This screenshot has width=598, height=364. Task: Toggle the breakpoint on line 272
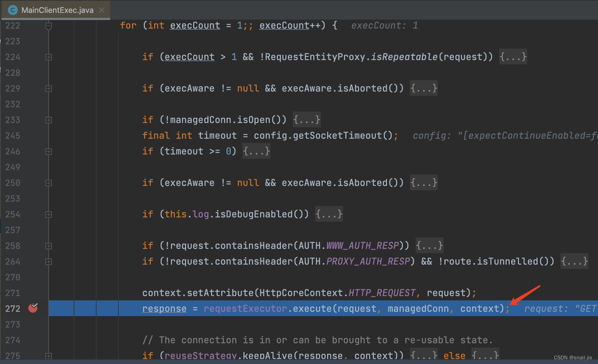point(33,308)
